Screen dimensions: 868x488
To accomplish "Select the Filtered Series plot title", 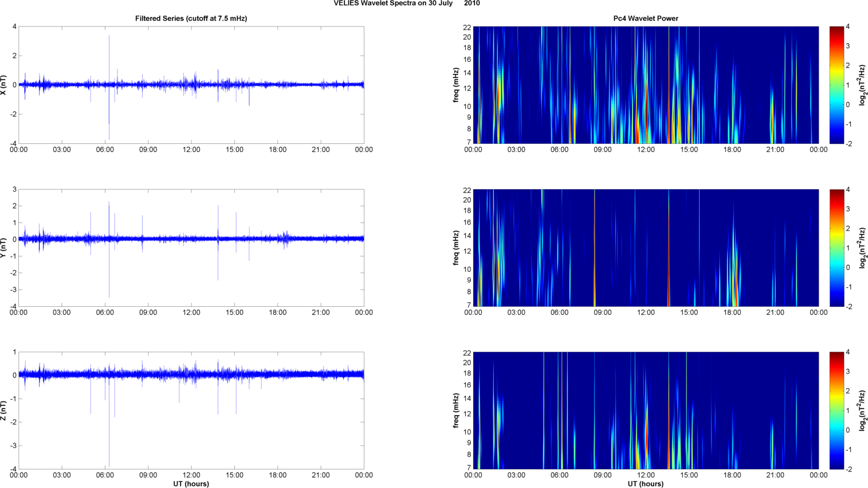I will [191, 18].
